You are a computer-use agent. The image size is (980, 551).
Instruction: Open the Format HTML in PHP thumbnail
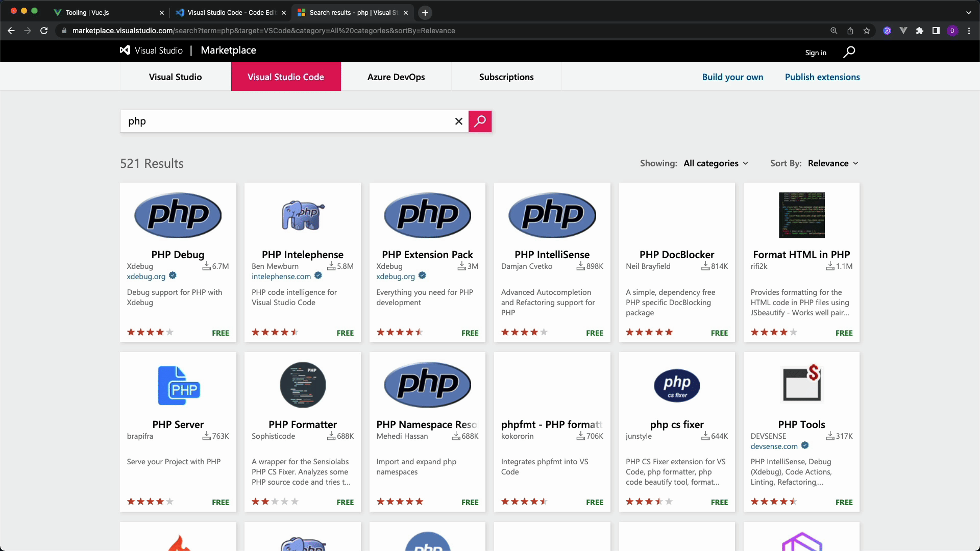801,215
